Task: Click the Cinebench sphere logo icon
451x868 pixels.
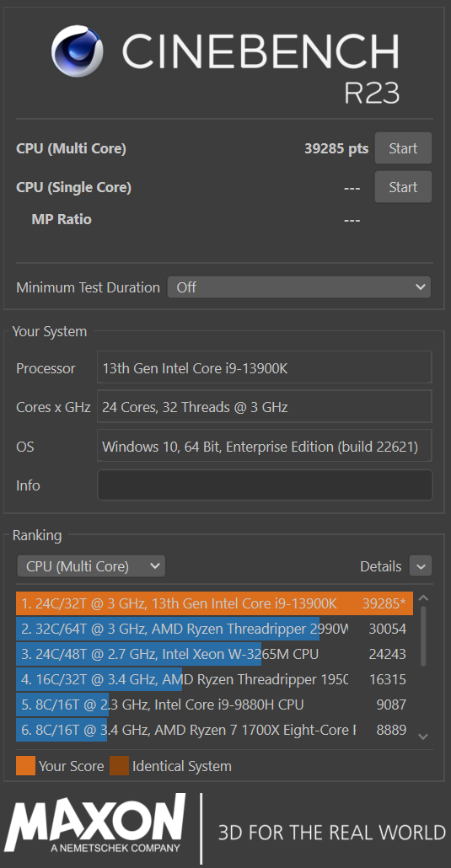Action: 77,51
